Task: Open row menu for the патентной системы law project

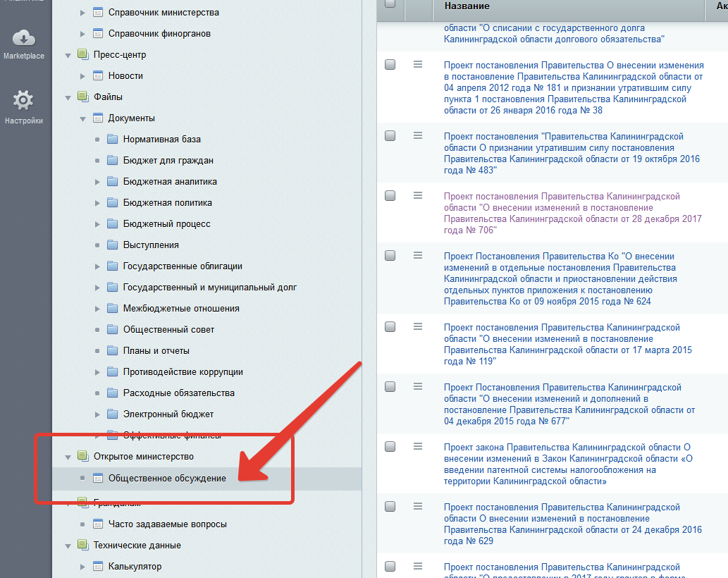Action: (417, 446)
